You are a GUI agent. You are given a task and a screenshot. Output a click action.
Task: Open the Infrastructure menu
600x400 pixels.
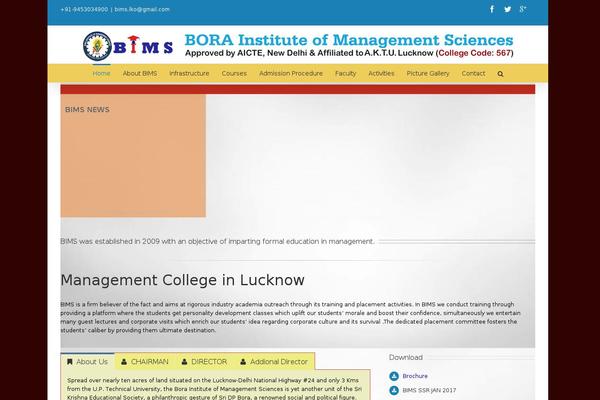coord(189,73)
